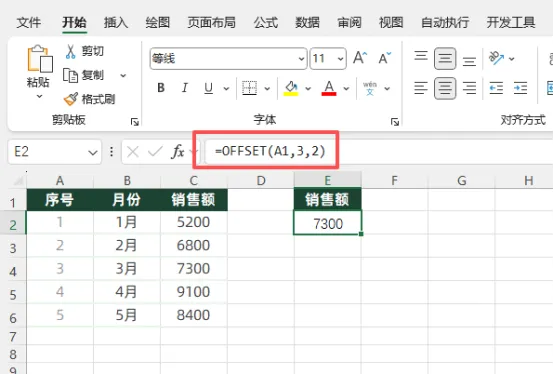554x374 pixels.
Task: Select column E header
Action: [328, 180]
